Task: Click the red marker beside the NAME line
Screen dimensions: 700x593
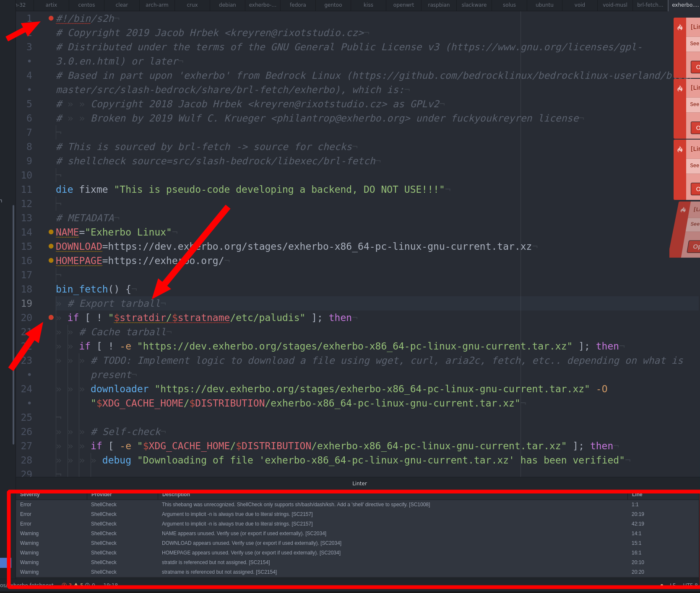Action: [51, 232]
